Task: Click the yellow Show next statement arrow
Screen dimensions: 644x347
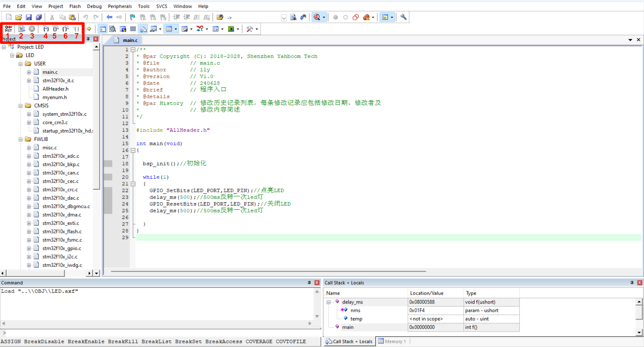Action: click(89, 29)
